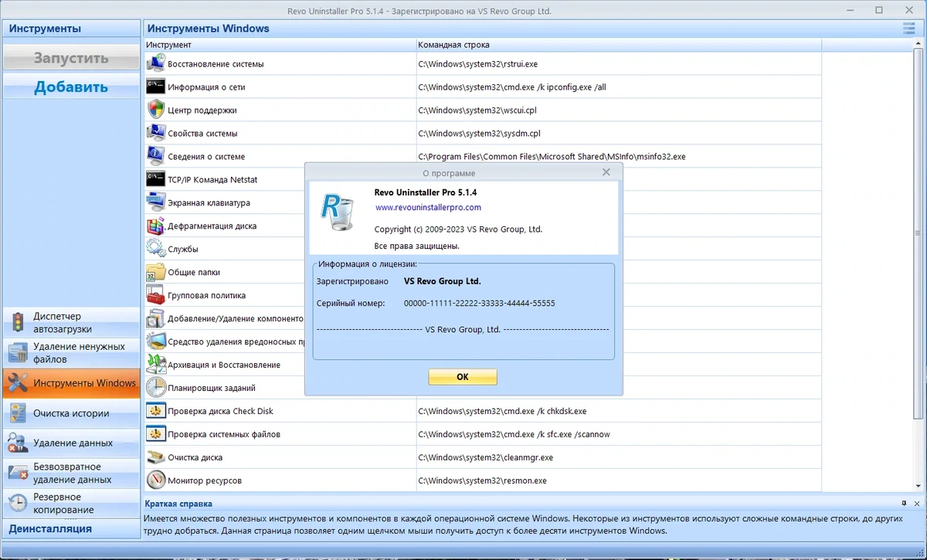The height and width of the screenshot is (560, 927).
Task: Click the On-Screen Keyboard icon
Action: (x=156, y=202)
